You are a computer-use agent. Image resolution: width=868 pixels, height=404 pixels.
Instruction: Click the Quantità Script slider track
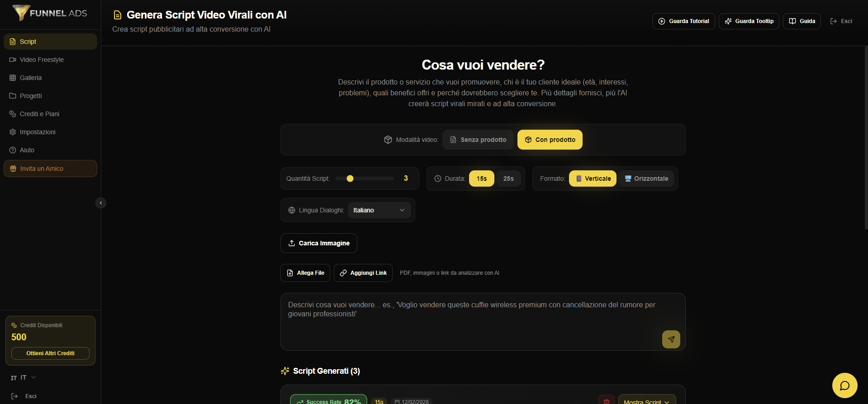(365, 179)
